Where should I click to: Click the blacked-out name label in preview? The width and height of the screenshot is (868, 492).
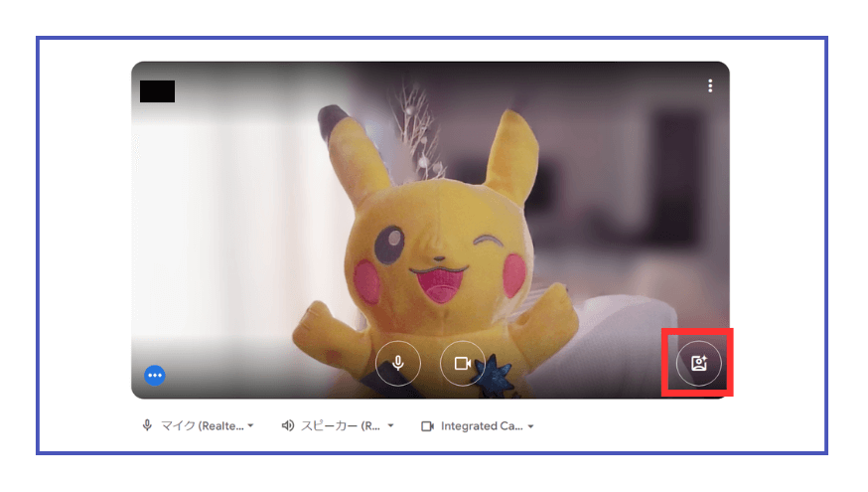click(157, 91)
